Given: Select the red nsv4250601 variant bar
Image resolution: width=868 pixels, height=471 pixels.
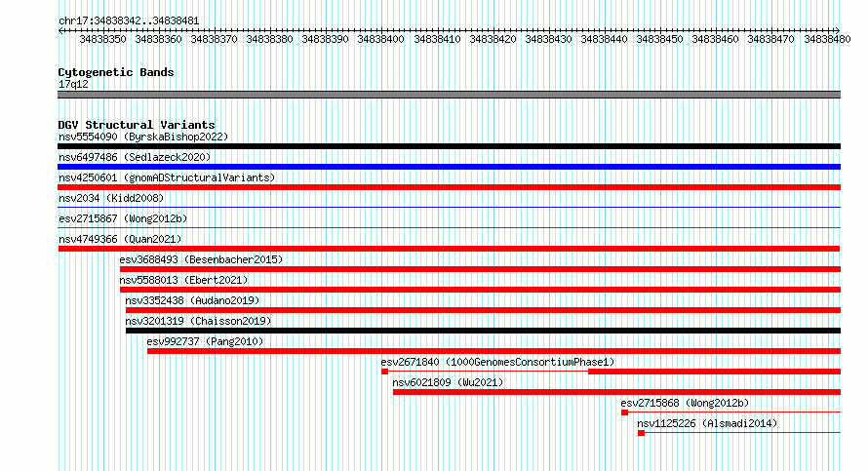Looking at the screenshot, I should point(449,187).
